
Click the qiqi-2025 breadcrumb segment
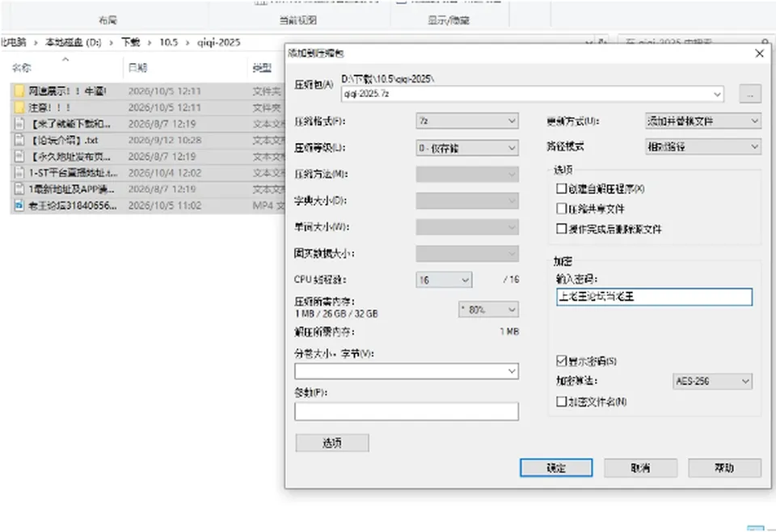[x=219, y=43]
